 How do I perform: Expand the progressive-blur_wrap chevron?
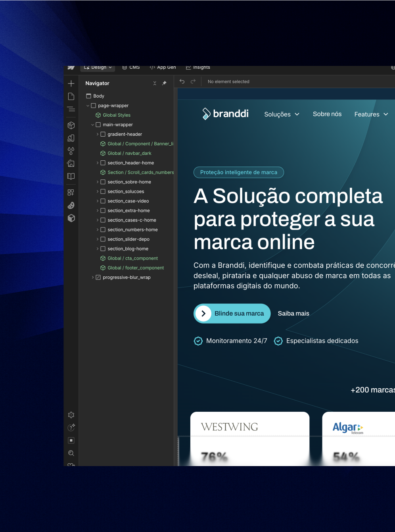(92, 277)
